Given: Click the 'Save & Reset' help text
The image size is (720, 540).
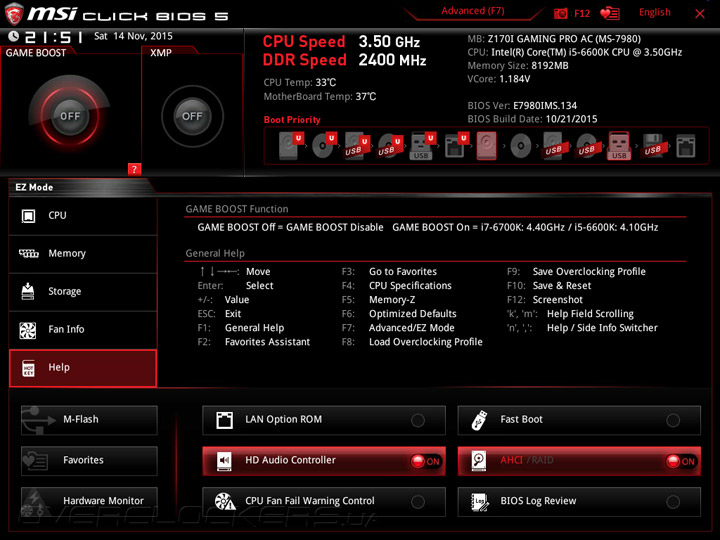Looking at the screenshot, I should tap(562, 286).
